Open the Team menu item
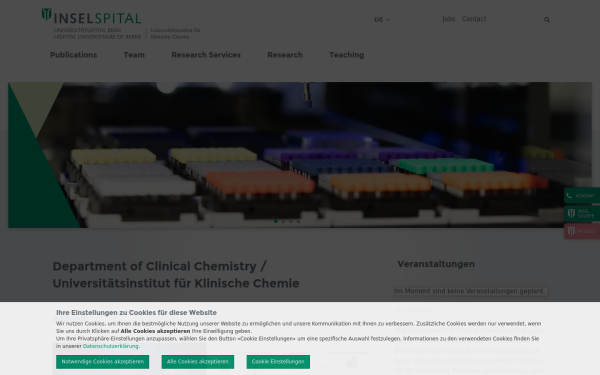Image resolution: width=600 pixels, height=375 pixels. (x=134, y=55)
